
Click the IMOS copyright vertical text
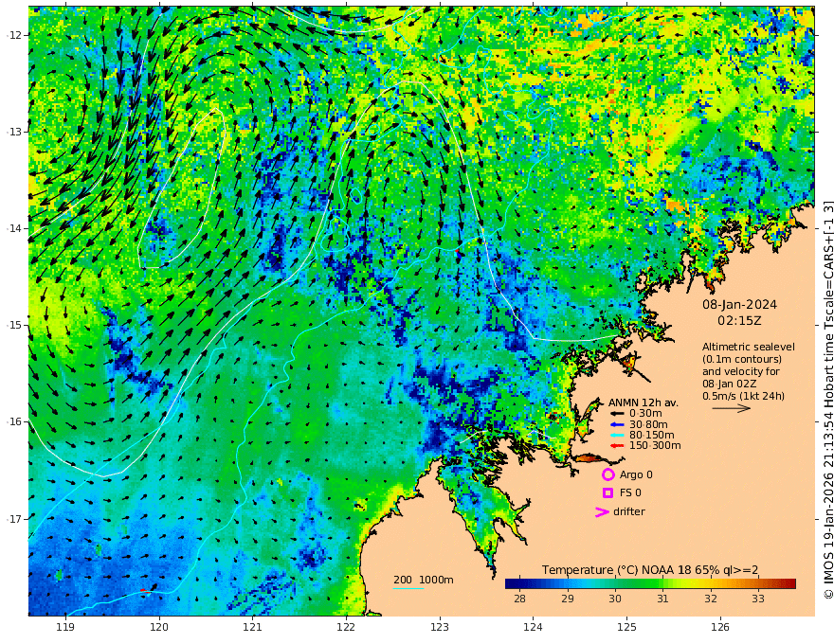click(x=827, y=399)
